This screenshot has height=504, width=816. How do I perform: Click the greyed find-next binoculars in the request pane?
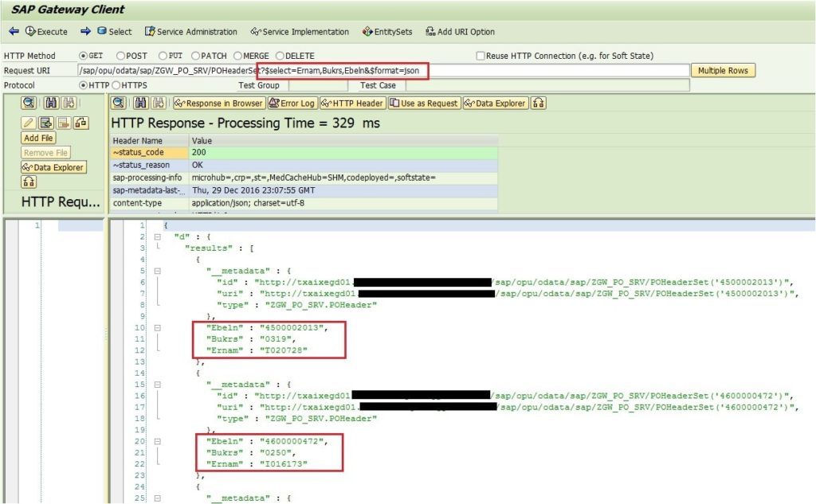click(x=69, y=103)
